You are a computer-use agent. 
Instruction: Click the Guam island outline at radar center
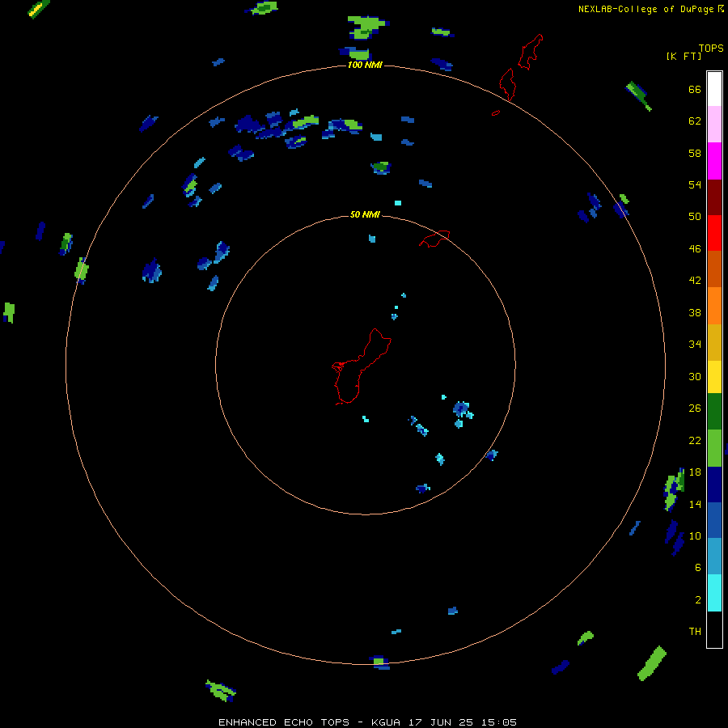(x=362, y=366)
